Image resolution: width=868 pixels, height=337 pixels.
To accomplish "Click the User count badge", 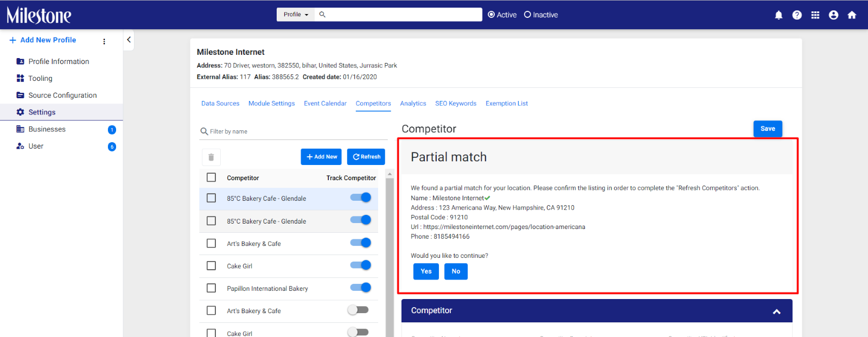I will 112,147.
